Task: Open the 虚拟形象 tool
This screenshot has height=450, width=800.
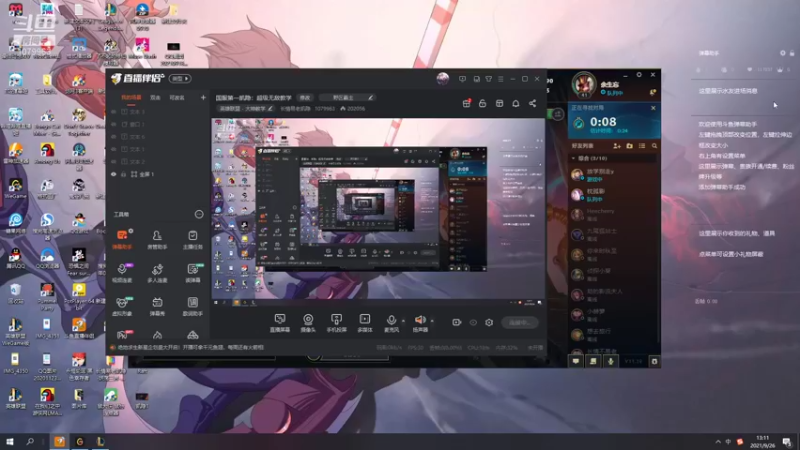Action: [x=122, y=306]
